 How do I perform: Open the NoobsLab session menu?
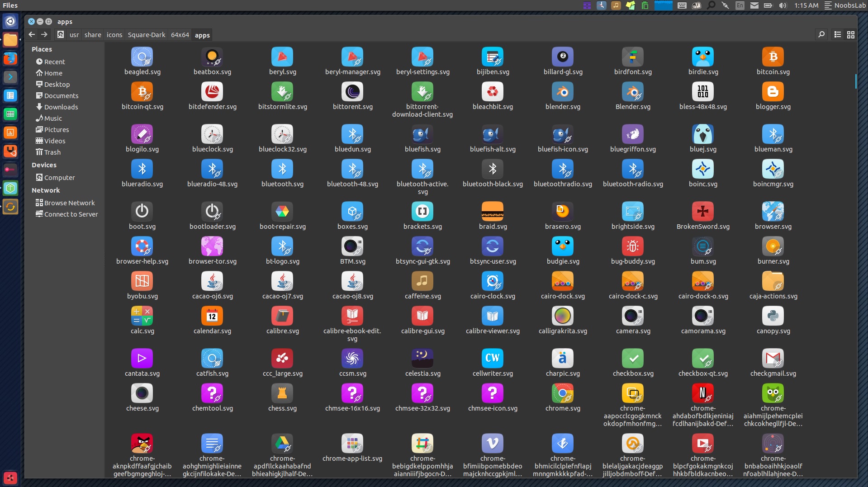(x=845, y=5)
